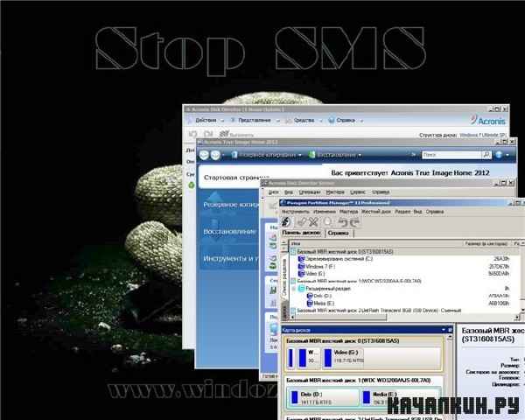Select Windows partition block in disk 0 map
This screenshot has height=420, width=525.
pos(308,358)
